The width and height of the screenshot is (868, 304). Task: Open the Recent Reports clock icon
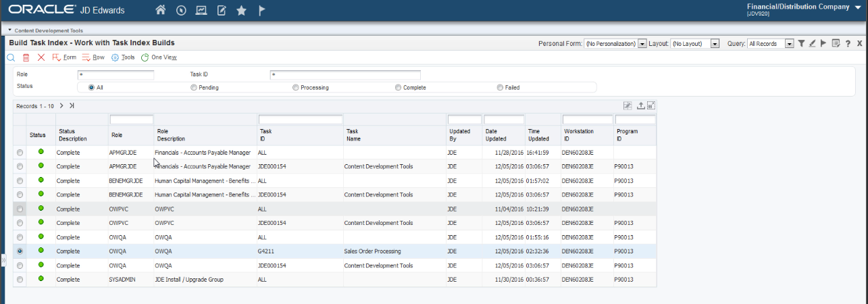[181, 11]
